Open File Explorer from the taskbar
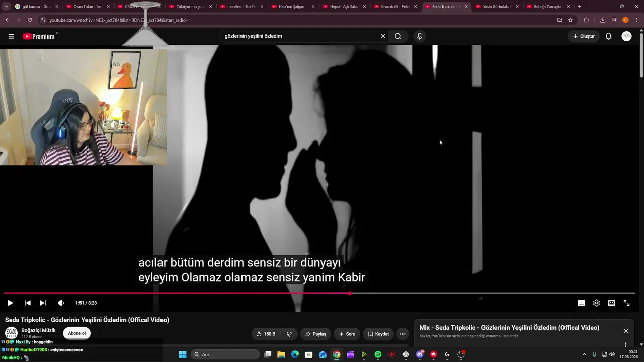The width and height of the screenshot is (644, 362). click(x=281, y=354)
